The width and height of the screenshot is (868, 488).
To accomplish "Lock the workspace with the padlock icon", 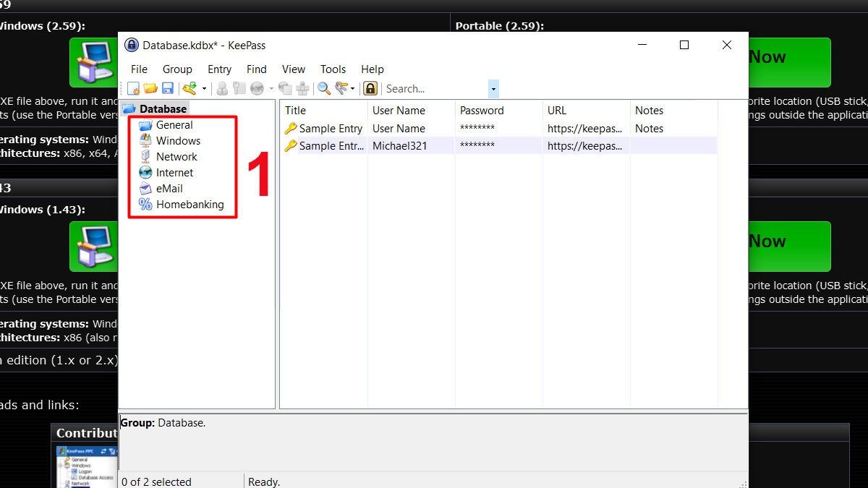I will click(x=370, y=88).
